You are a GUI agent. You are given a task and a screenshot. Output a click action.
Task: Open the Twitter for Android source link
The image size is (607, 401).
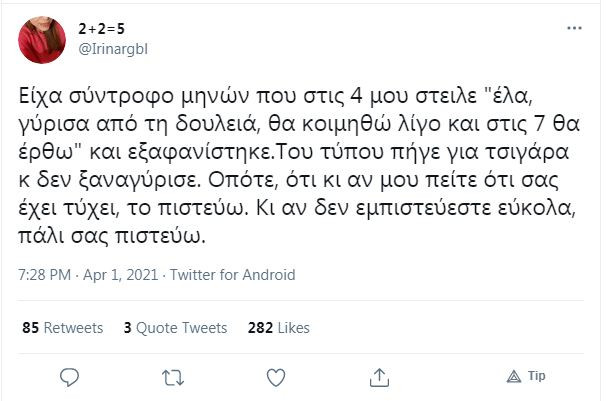click(x=233, y=275)
